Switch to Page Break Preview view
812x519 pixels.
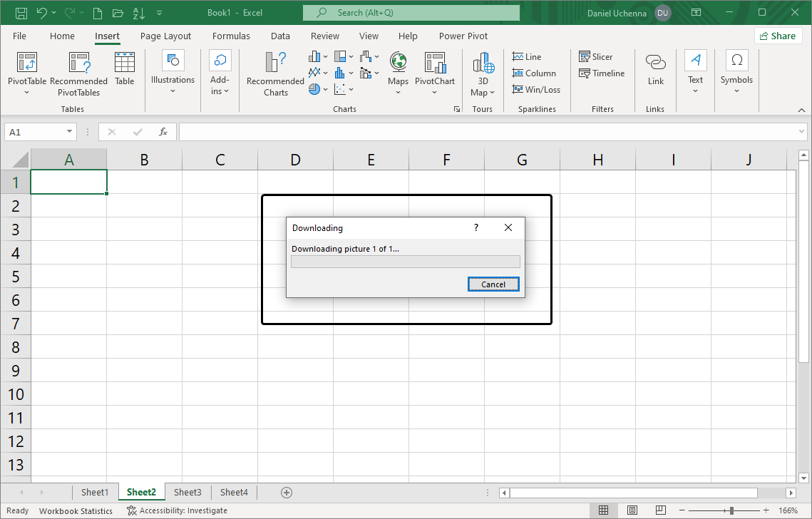pyautogui.click(x=661, y=510)
